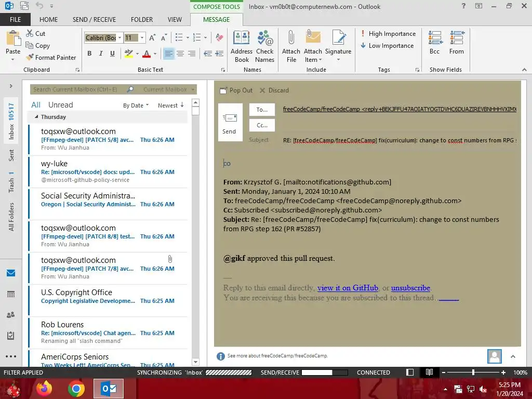This screenshot has width=532, height=399.
Task: Switch to Reading view in status bar
Action: 429,372
